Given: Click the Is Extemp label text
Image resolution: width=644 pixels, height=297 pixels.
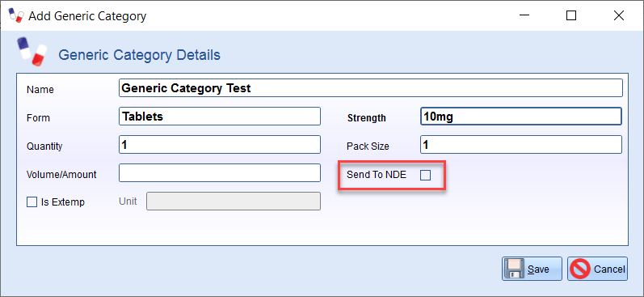Looking at the screenshot, I should (x=63, y=202).
